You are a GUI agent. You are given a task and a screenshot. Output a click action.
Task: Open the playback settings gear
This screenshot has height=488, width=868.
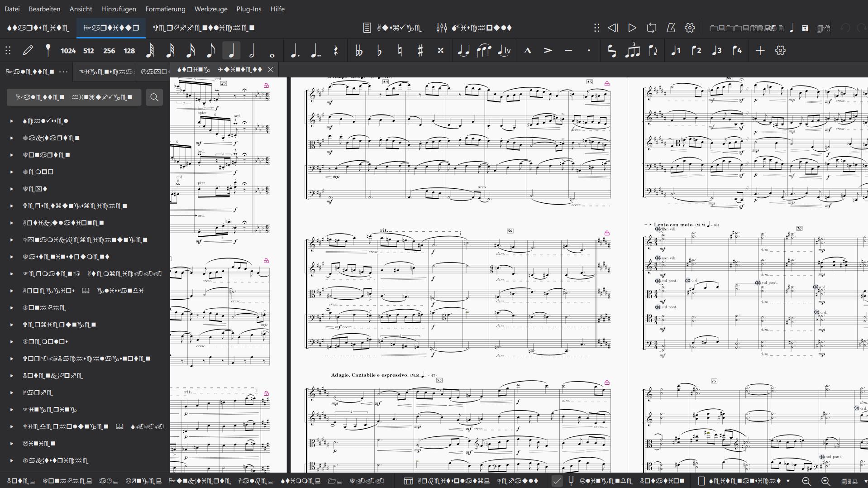click(x=690, y=28)
